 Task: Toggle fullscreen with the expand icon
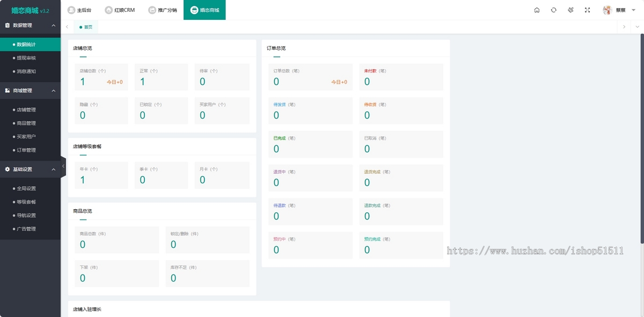click(x=587, y=10)
